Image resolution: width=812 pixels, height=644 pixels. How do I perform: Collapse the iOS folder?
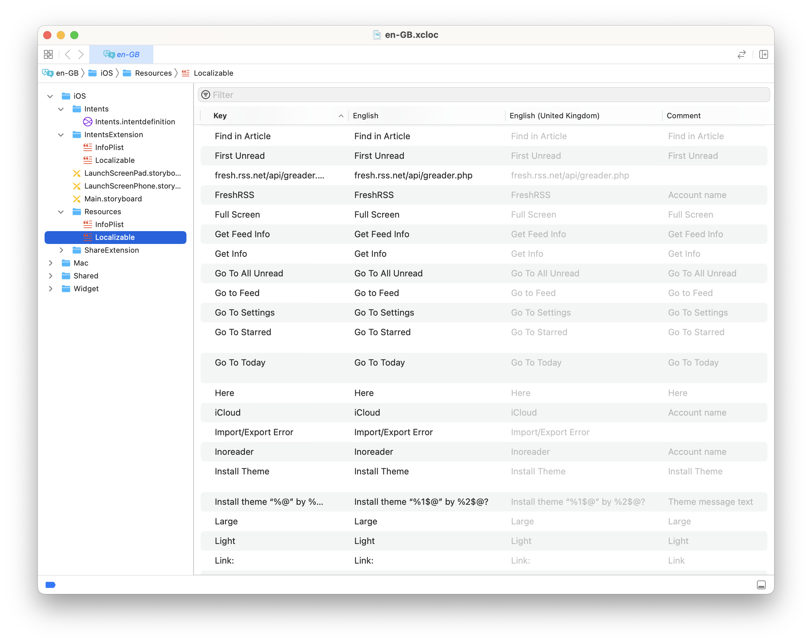point(50,96)
